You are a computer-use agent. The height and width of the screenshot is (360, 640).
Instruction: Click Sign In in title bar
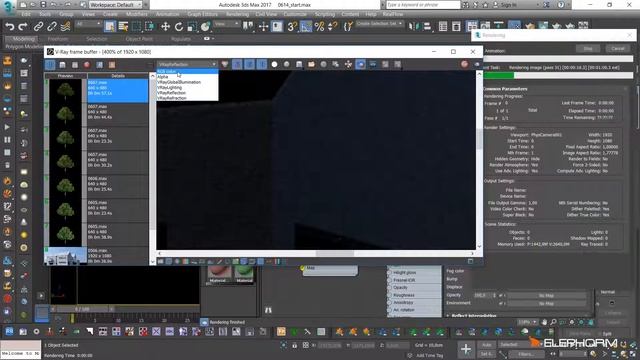509,5
